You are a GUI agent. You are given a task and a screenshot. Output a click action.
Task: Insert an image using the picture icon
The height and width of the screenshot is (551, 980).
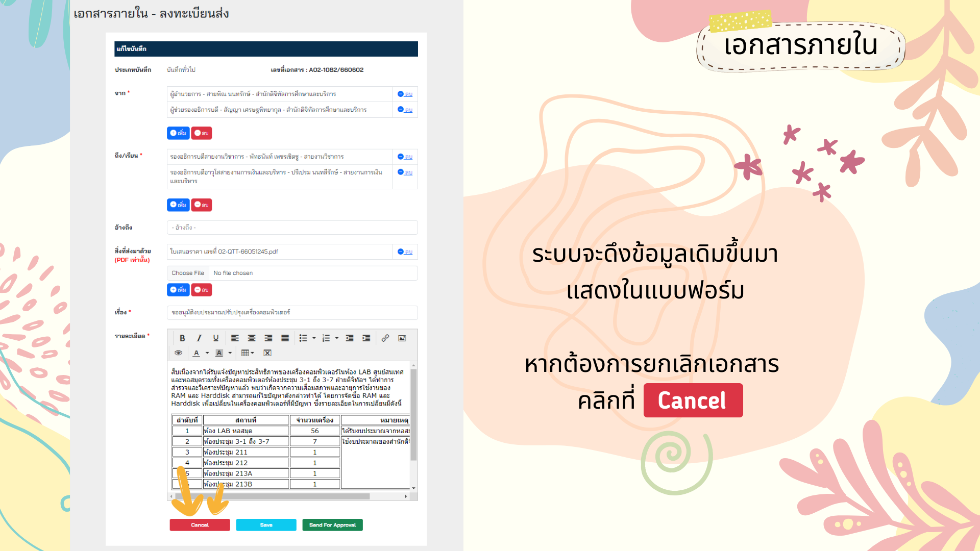(x=402, y=338)
